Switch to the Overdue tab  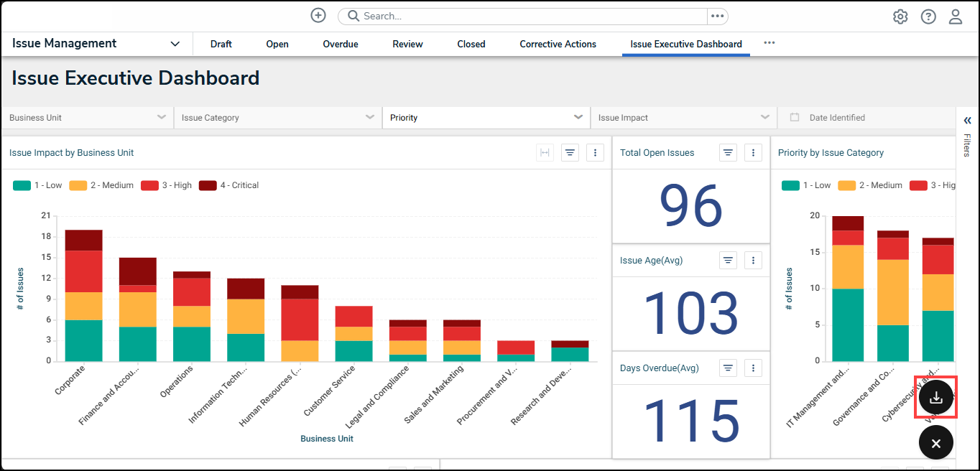340,44
